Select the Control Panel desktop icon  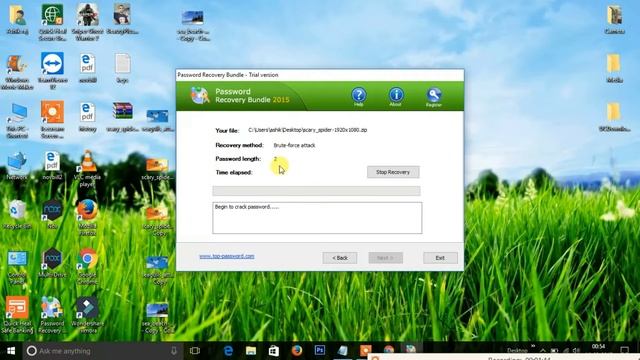click(17, 267)
